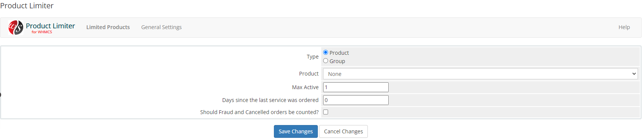Click the 'Group' radio option label

[337, 61]
